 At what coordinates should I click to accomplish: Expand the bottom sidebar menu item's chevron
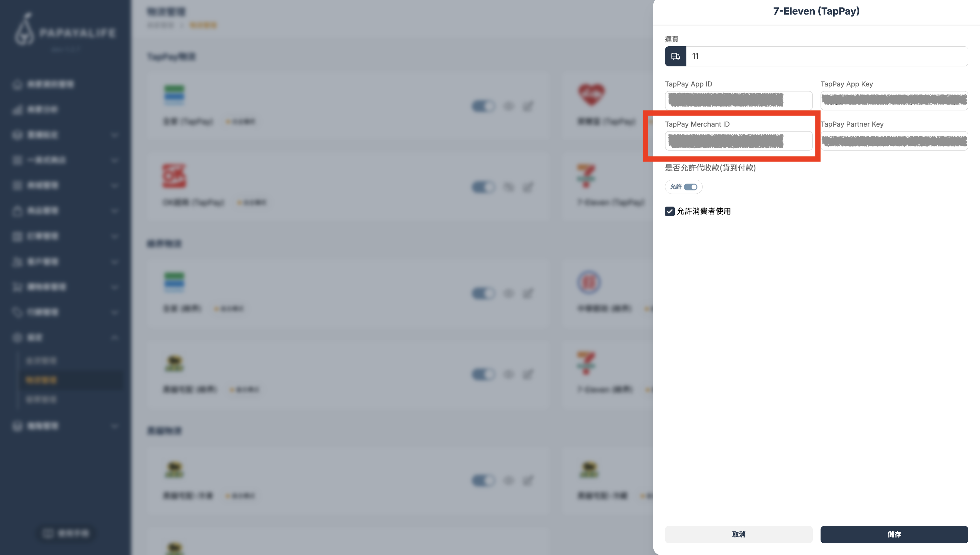click(114, 426)
